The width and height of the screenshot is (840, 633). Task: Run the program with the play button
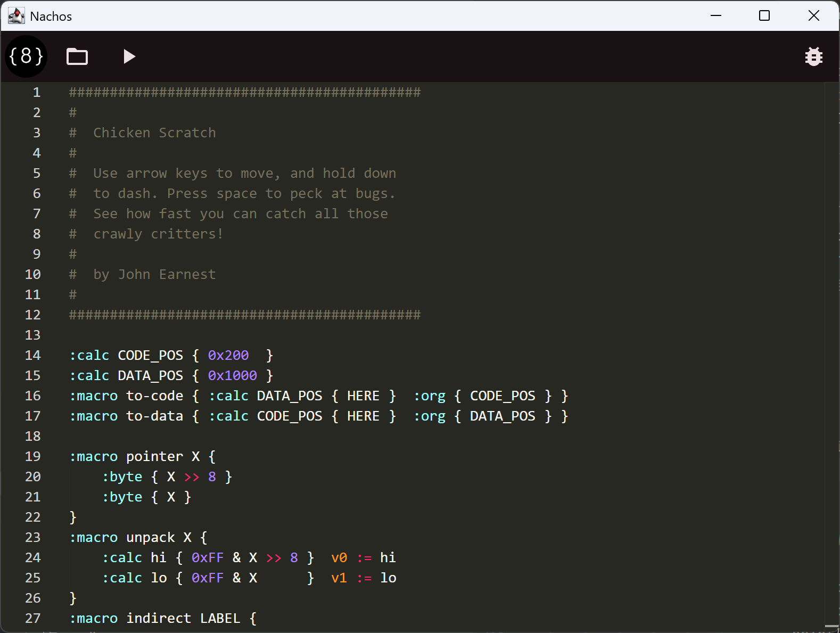coord(129,56)
